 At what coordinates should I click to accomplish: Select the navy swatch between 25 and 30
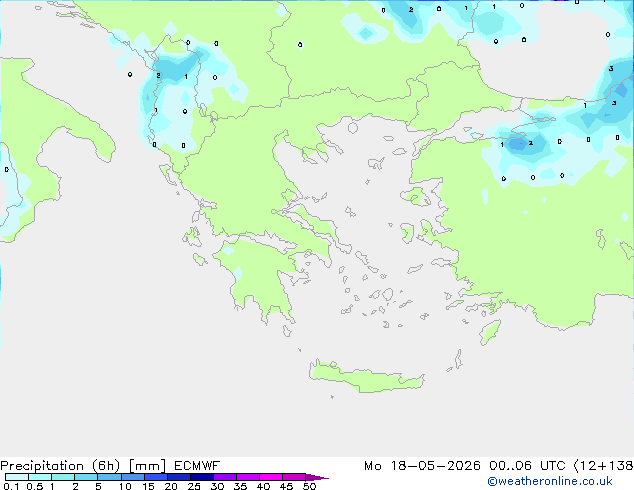202,477
